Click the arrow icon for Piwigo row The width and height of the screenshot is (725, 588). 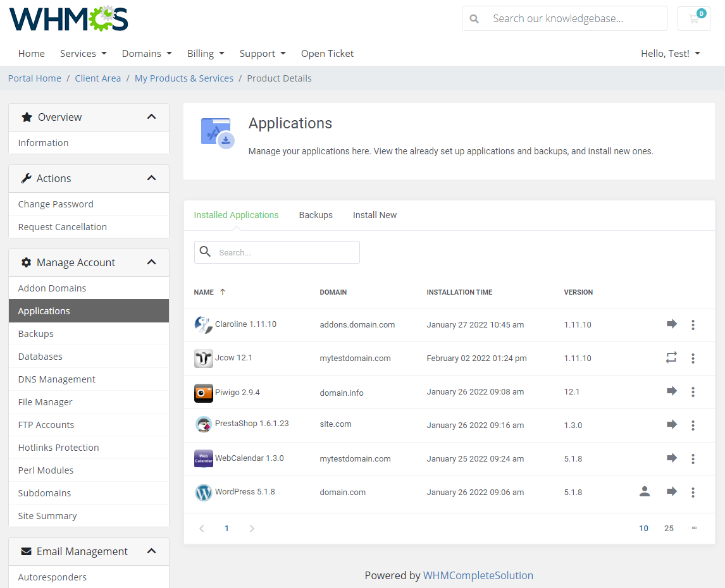coord(672,391)
